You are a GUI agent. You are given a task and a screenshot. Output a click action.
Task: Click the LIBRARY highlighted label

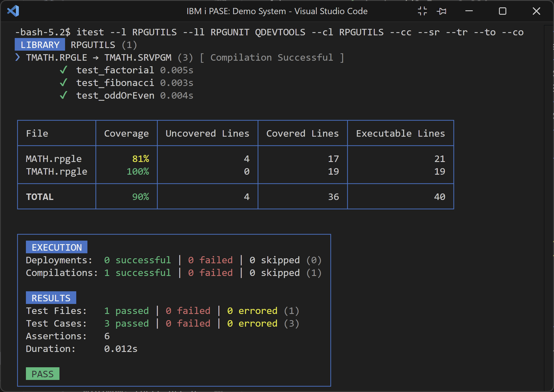coord(40,45)
